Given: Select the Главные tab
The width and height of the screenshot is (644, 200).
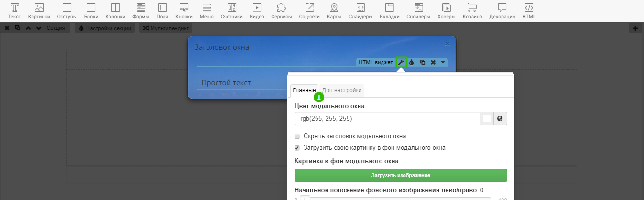Looking at the screenshot, I should (304, 90).
